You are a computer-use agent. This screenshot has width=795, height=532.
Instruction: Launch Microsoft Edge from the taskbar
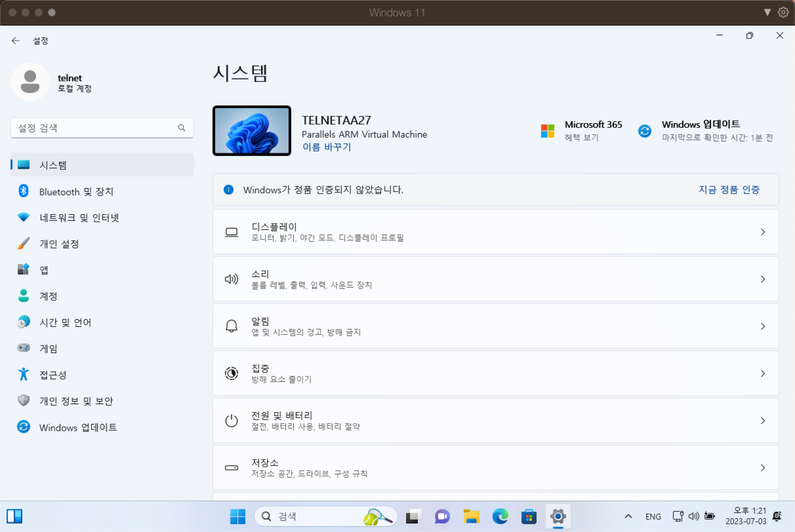500,516
